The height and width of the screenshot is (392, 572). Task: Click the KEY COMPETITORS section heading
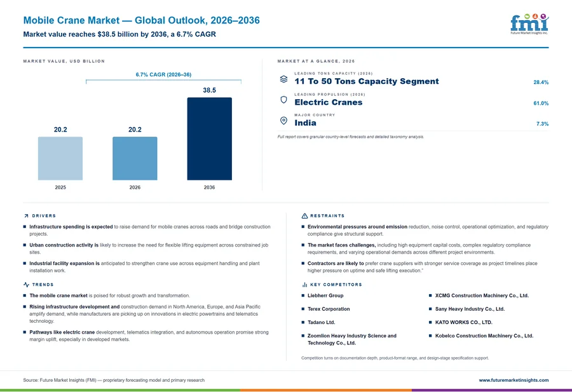click(336, 285)
